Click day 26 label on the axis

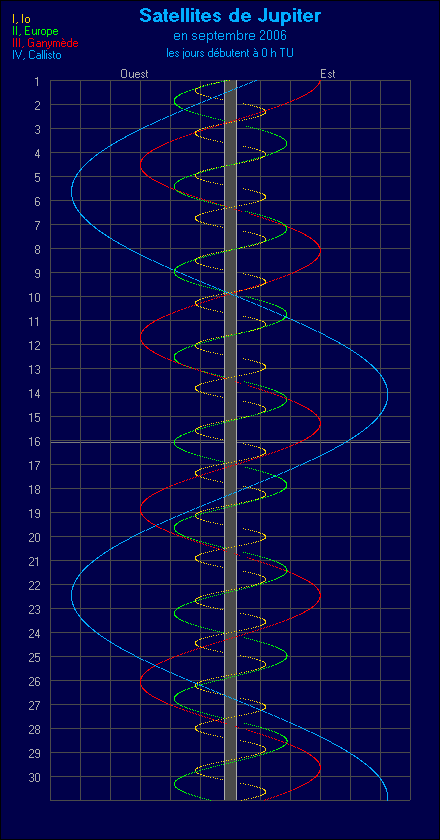(x=34, y=681)
